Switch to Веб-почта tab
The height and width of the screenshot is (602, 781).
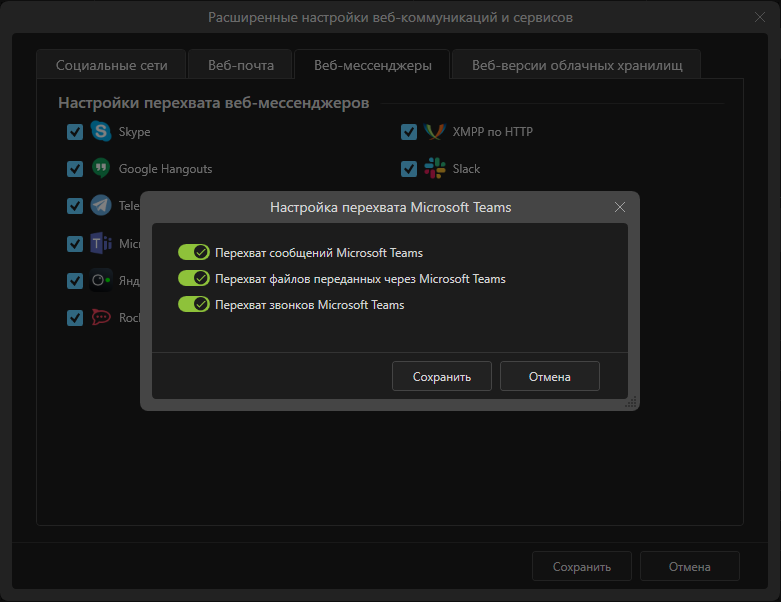pyautogui.click(x=241, y=65)
